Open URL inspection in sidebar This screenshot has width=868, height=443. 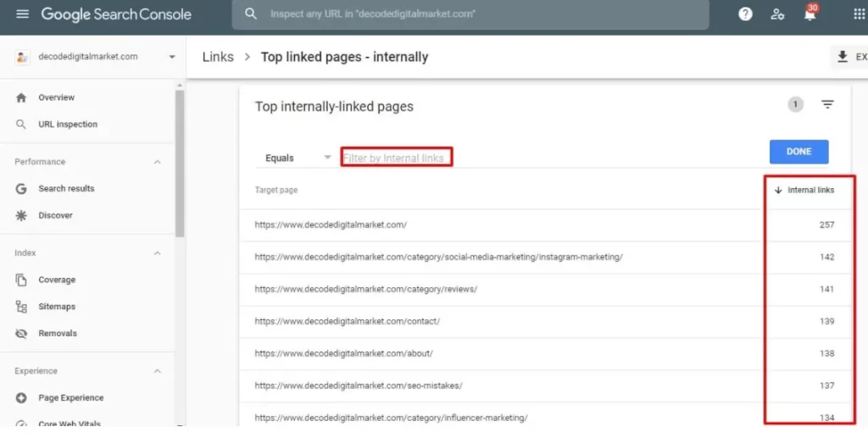[x=68, y=125]
